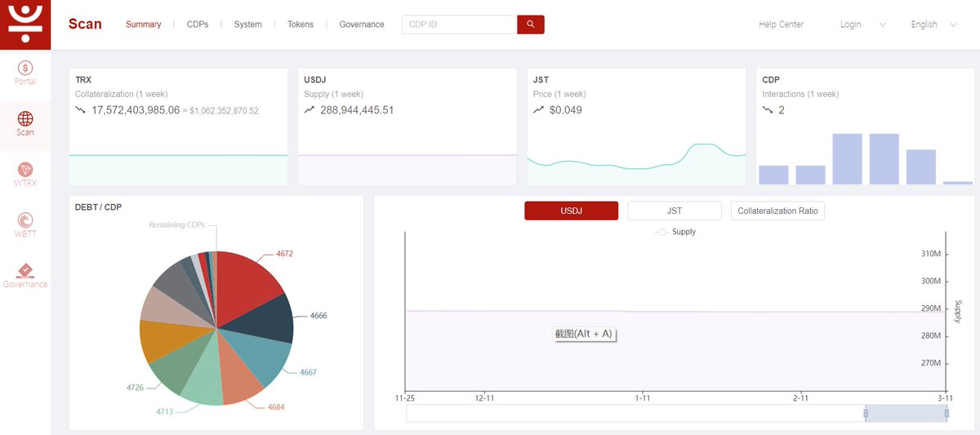Expand the Login dropdown arrow

(x=883, y=25)
